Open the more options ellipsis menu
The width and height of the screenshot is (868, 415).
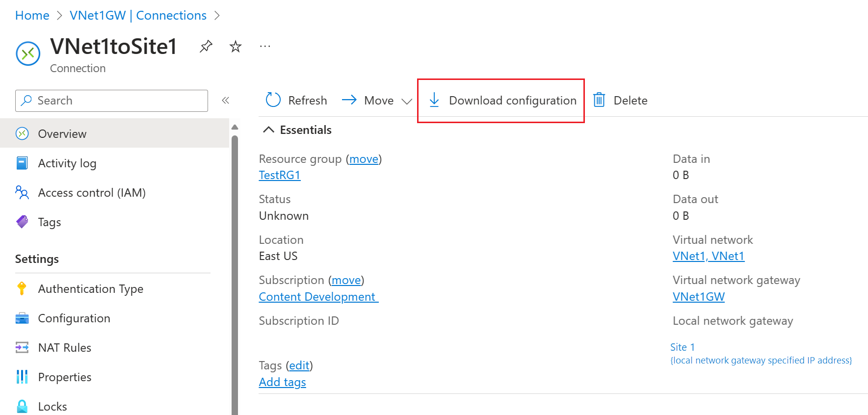point(265,47)
